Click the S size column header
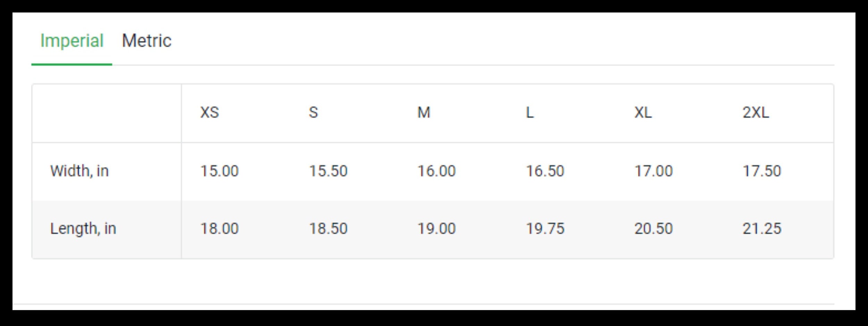This screenshot has height=326, width=868. (313, 112)
